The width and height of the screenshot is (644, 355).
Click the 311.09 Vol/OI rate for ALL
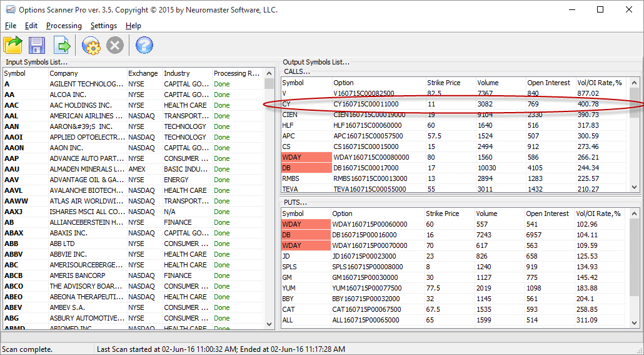click(x=586, y=321)
